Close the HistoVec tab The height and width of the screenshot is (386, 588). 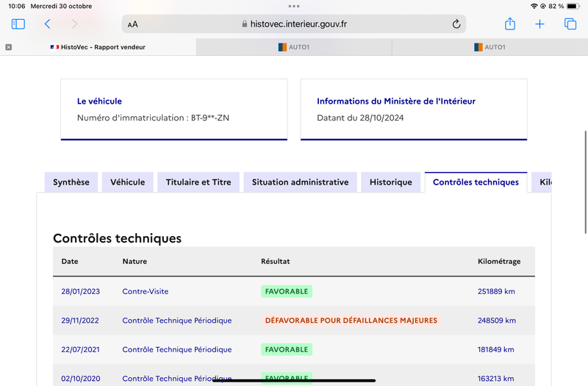tap(9, 47)
